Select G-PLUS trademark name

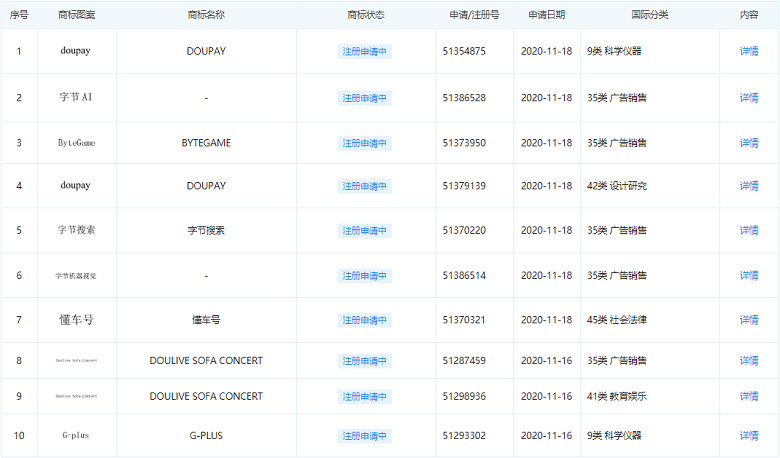(206, 436)
